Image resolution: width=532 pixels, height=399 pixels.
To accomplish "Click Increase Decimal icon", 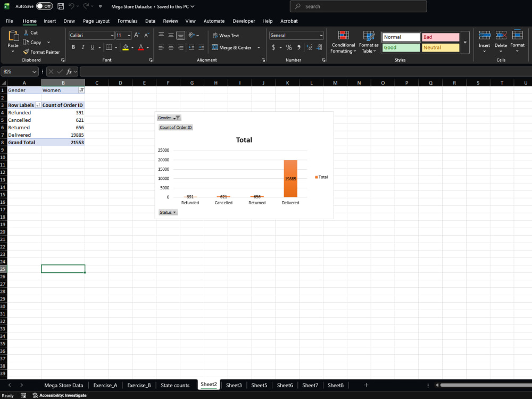I will (310, 47).
